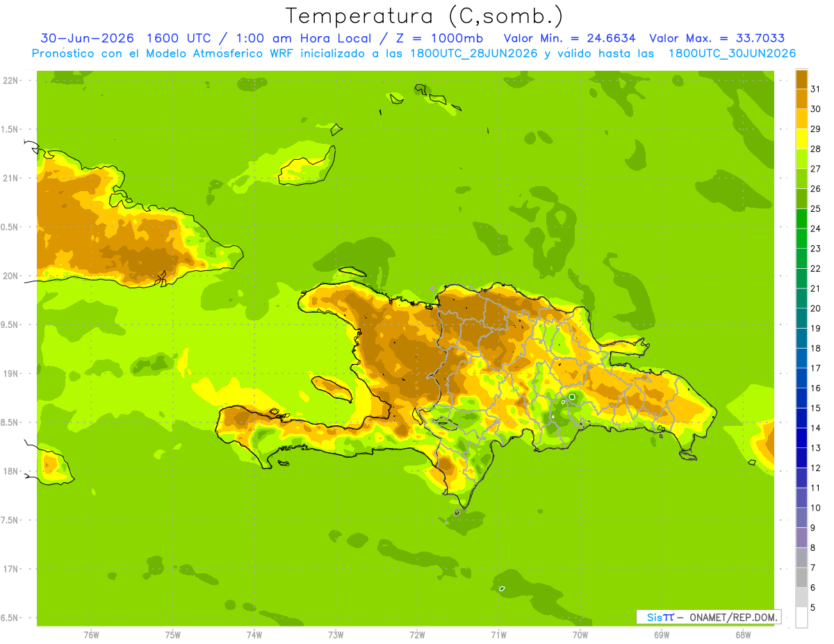Click the "Temperatura (C,somb.)" title
The width and height of the screenshot is (834, 644).
click(x=424, y=17)
